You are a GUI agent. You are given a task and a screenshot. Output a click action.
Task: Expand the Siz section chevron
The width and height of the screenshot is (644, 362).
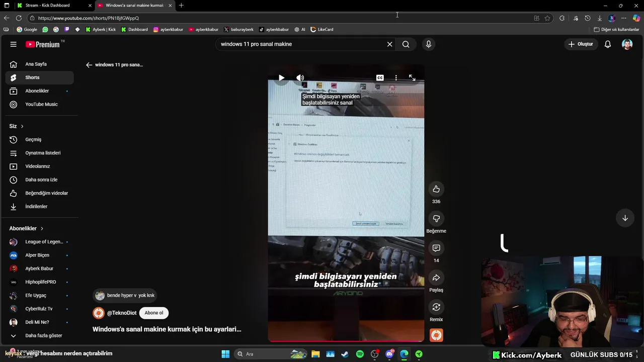coord(22,126)
